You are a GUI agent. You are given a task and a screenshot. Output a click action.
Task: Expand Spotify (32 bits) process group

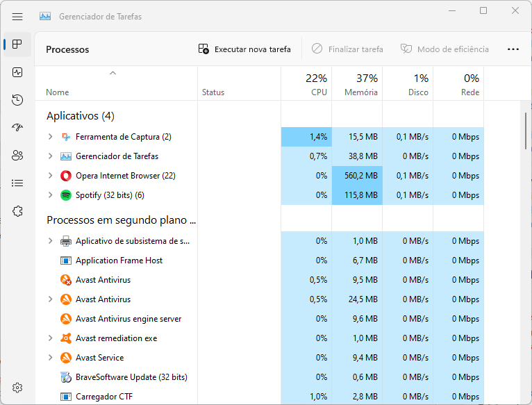50,195
